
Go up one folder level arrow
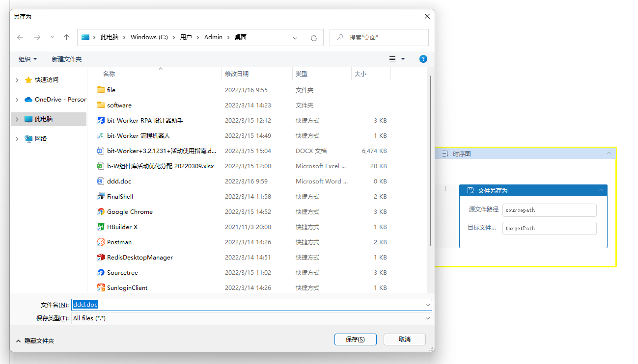(67, 37)
